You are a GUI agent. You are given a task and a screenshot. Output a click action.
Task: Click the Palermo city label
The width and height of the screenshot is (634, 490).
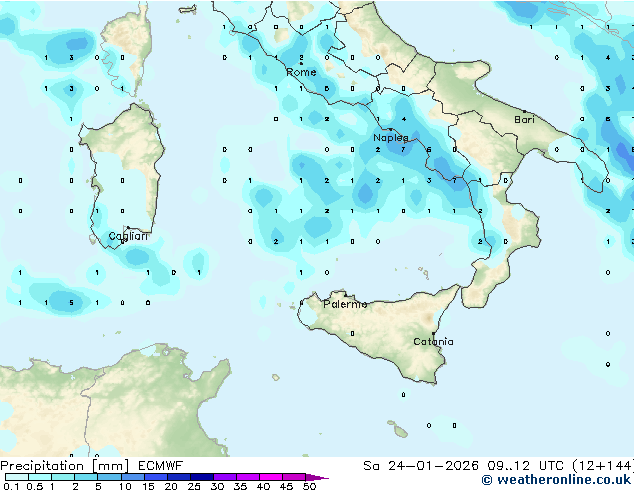pos(345,304)
